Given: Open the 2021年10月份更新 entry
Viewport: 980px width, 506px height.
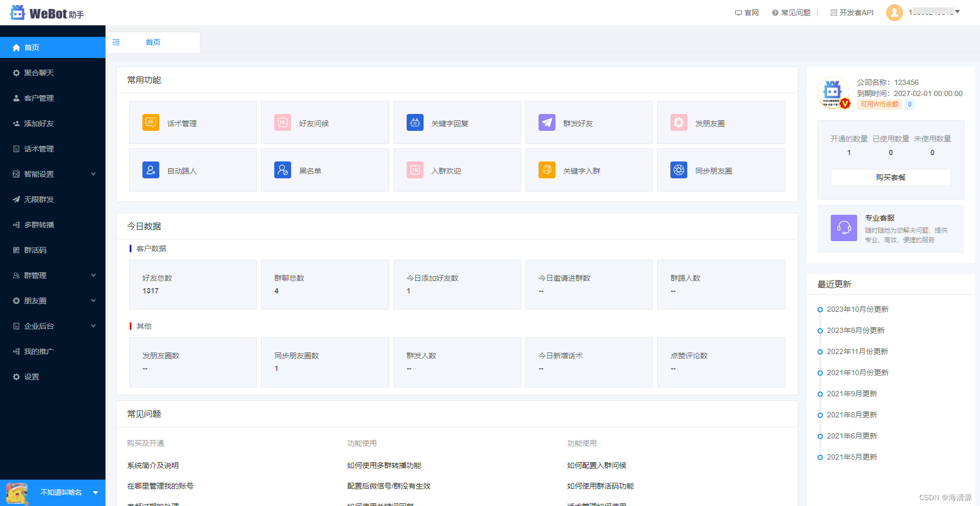Looking at the screenshot, I should coord(858,373).
